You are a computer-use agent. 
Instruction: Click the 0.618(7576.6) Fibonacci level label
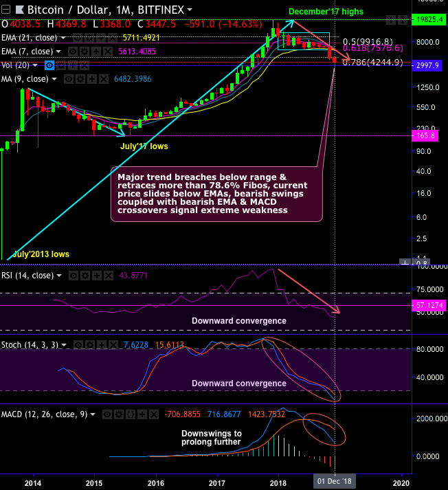point(373,48)
